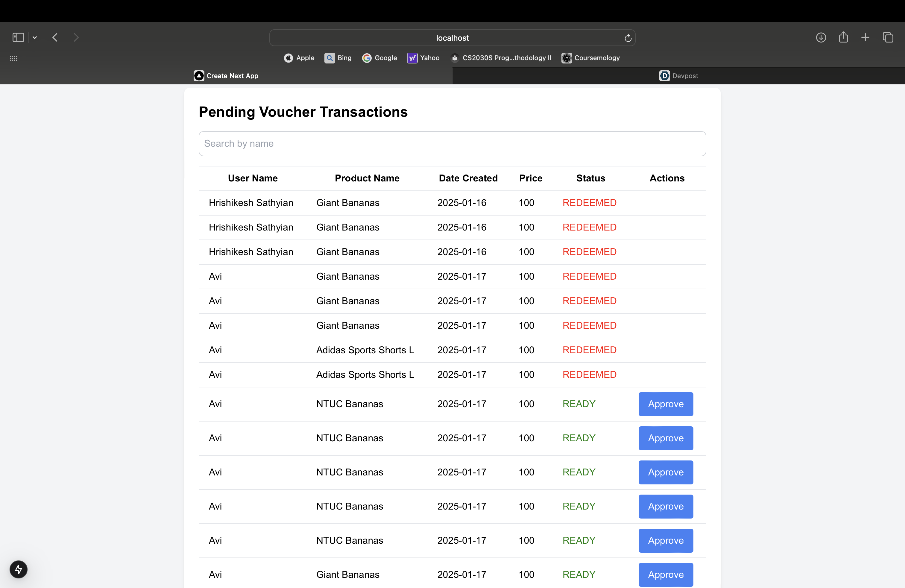The image size is (905, 588).
Task: Click the Search by name field
Action: (x=452, y=143)
